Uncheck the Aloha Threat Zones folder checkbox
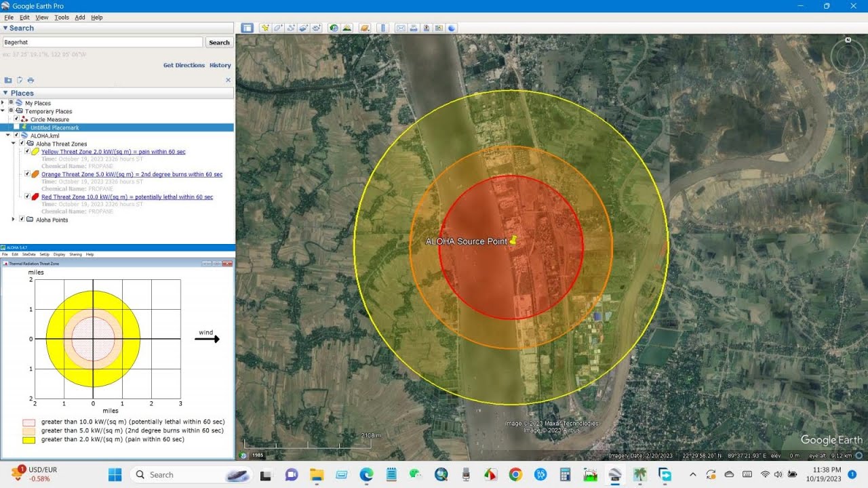Viewport: 868px width, 488px height. 22,143
